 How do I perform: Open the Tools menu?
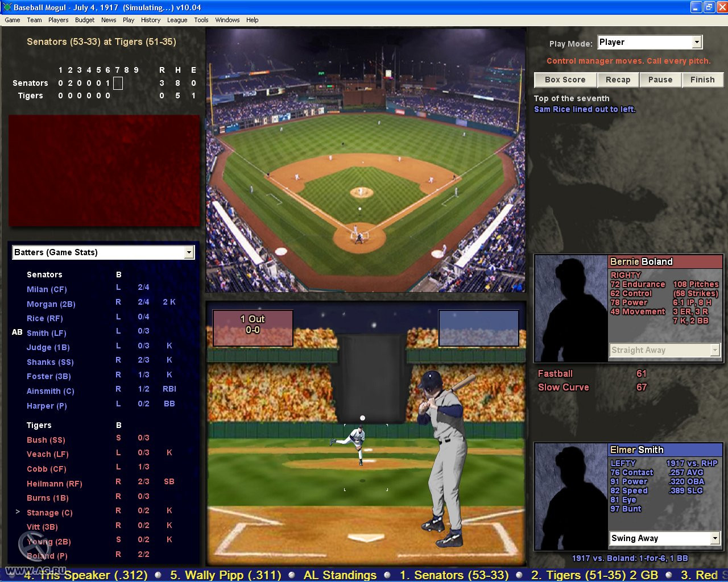tap(201, 20)
